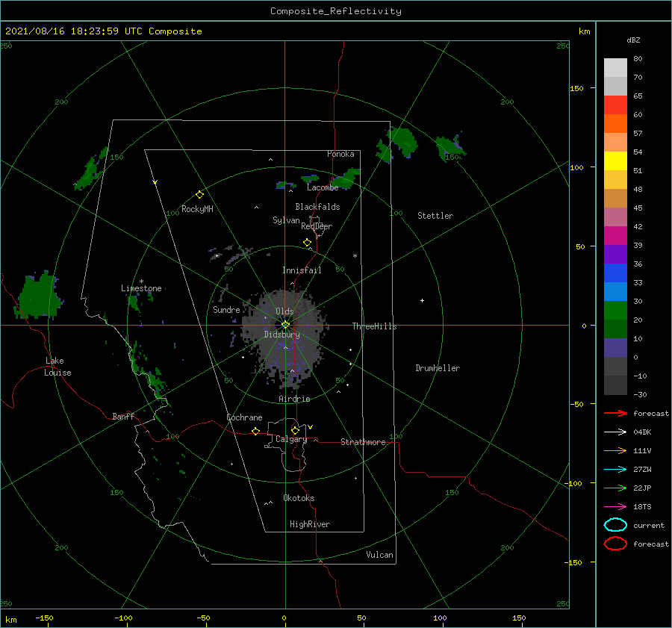
Task: Click the magenta 18TS arrow legend icon
Action: (x=615, y=507)
